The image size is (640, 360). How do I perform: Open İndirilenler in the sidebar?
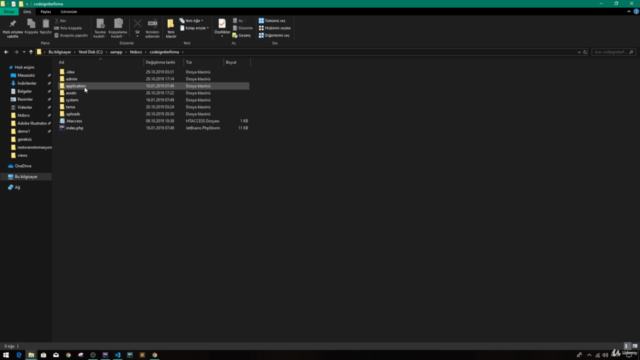27,83
